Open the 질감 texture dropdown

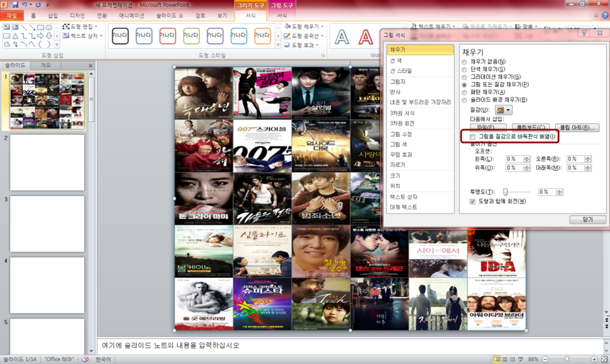tap(504, 110)
